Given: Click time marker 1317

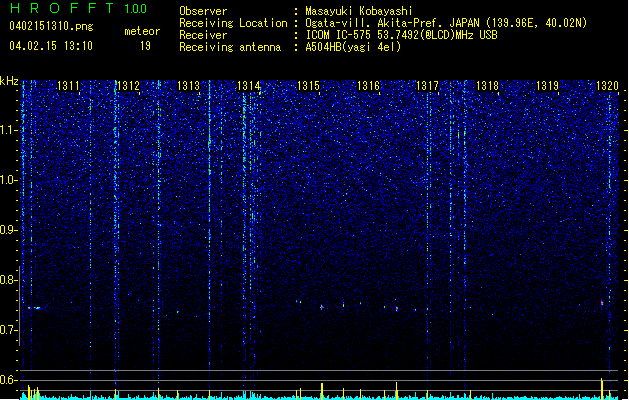Looking at the screenshot, I should (428, 85).
